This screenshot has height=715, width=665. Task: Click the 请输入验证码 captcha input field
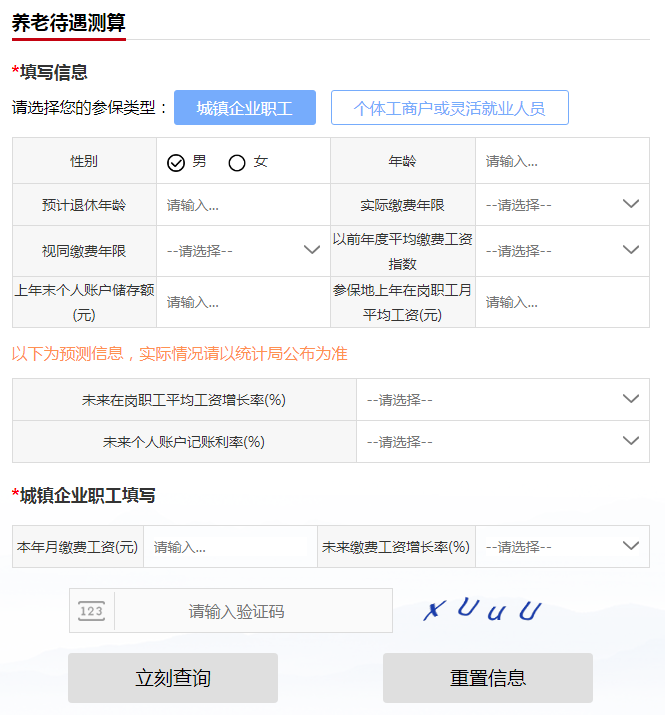point(252,611)
